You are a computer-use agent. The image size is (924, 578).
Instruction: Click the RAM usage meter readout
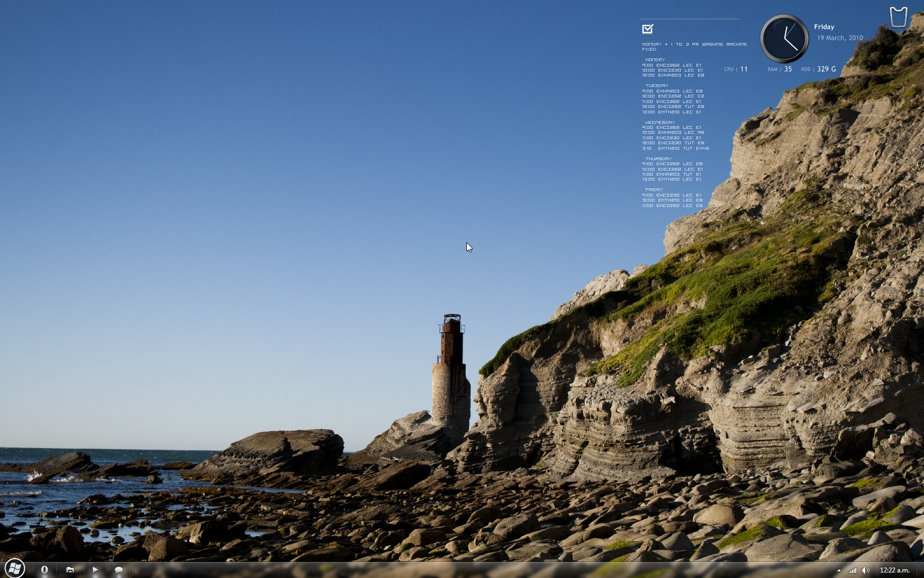pyautogui.click(x=780, y=69)
